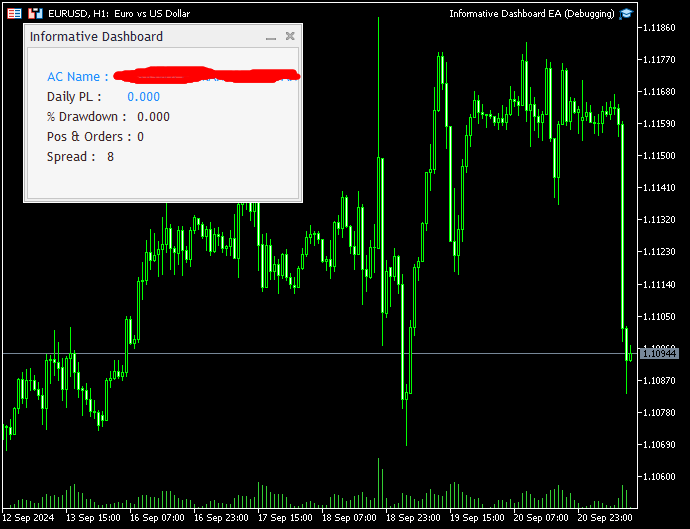This screenshot has height=529, width=690.
Task: Click the 'EURUSD, H1: Euro vs US Dollar' title
Action: pyautogui.click(x=119, y=14)
